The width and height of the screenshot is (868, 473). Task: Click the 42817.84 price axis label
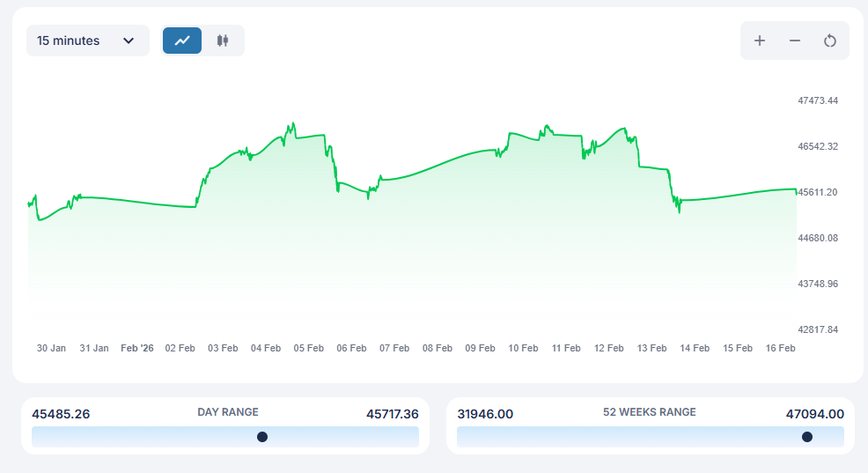pyautogui.click(x=818, y=329)
